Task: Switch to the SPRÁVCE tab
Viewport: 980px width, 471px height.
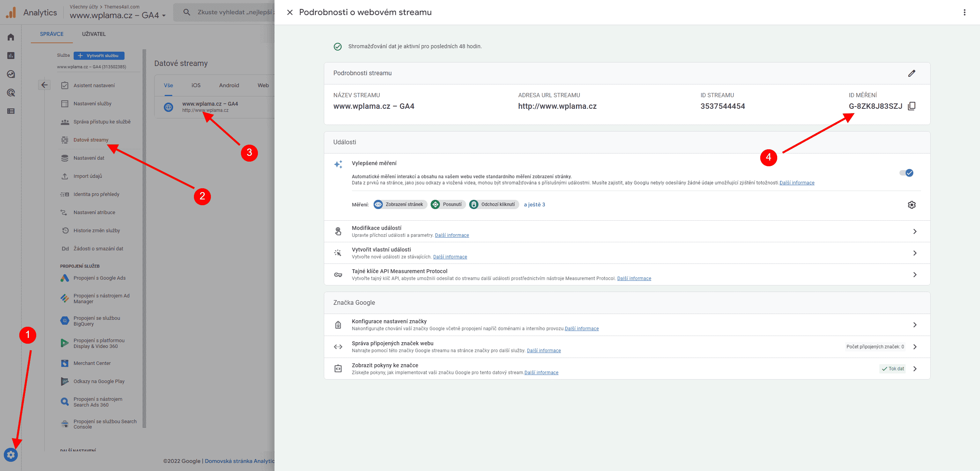Action: click(x=52, y=34)
